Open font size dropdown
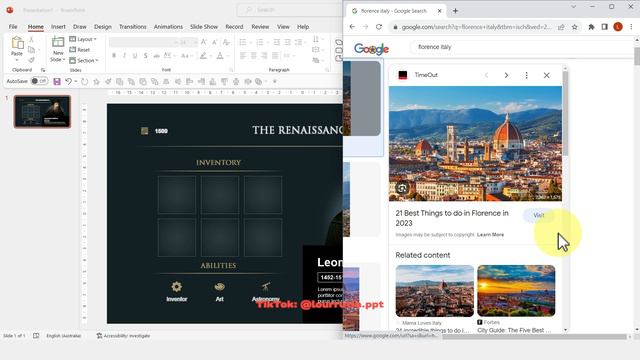This screenshot has height=360, width=640. point(196,42)
